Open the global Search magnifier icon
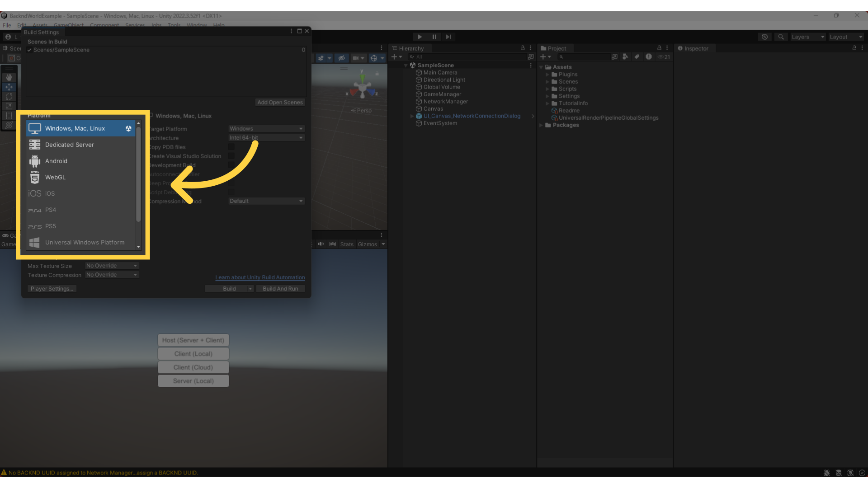This screenshot has width=868, height=488. [781, 37]
